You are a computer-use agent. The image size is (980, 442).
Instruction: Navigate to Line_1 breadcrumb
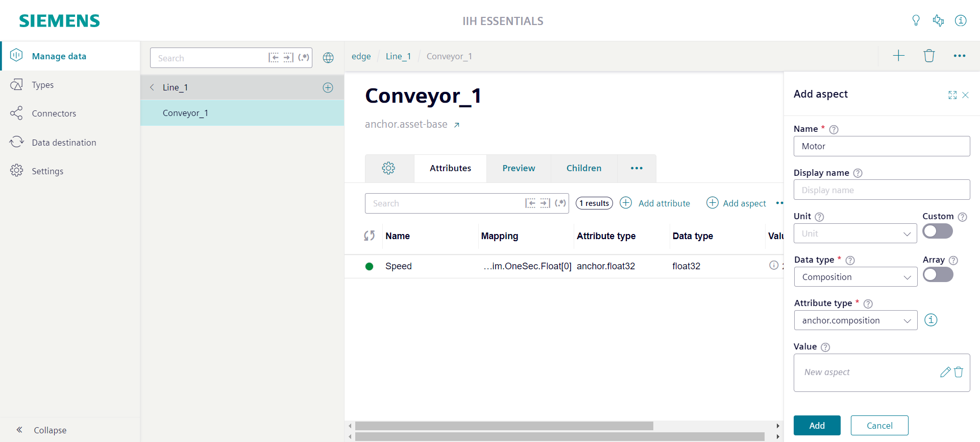click(398, 56)
